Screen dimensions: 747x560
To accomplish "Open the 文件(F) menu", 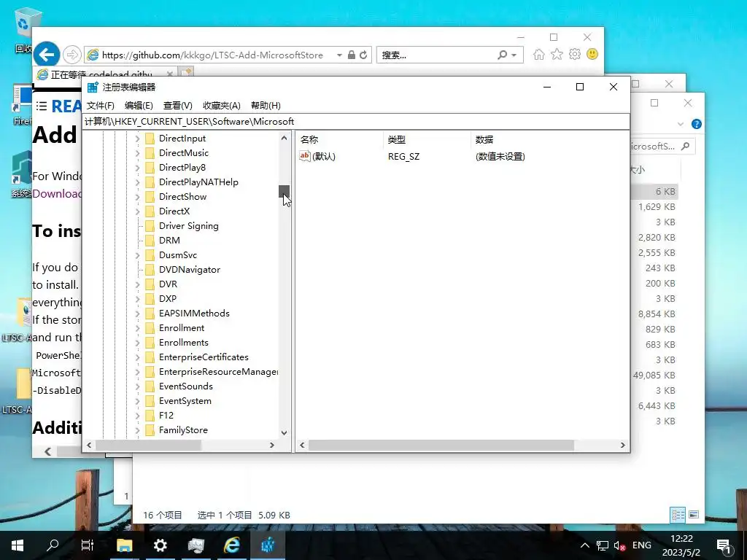I will 101,106.
